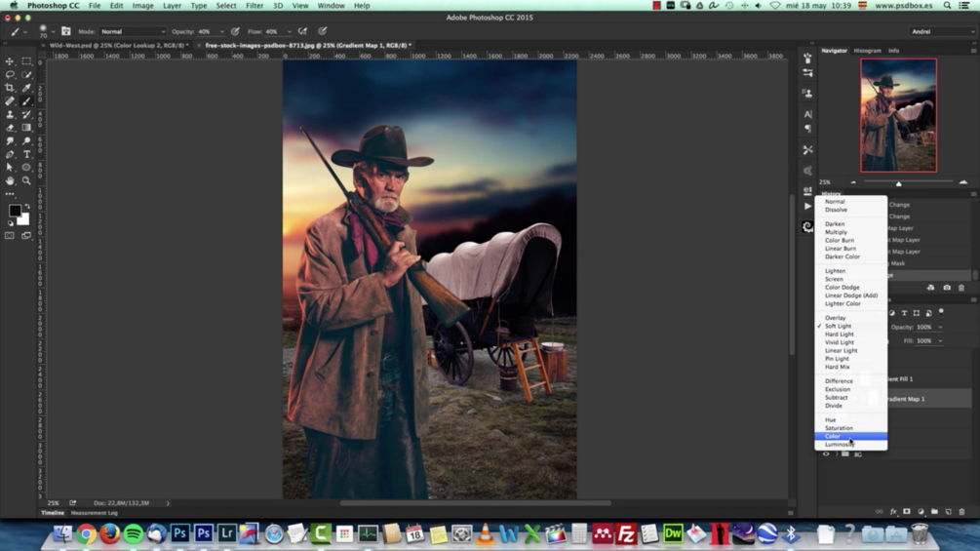Select the Gradient tool
The width and height of the screenshot is (980, 551).
[x=26, y=128]
